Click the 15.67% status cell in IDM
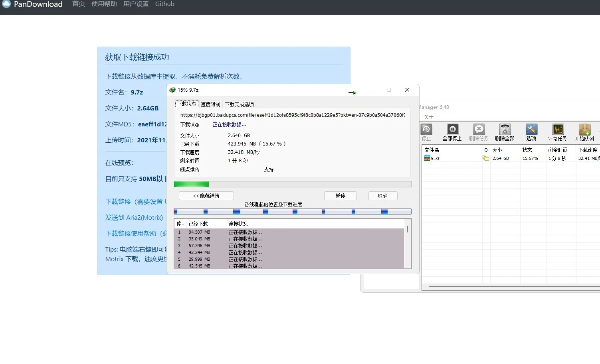 coord(530,158)
